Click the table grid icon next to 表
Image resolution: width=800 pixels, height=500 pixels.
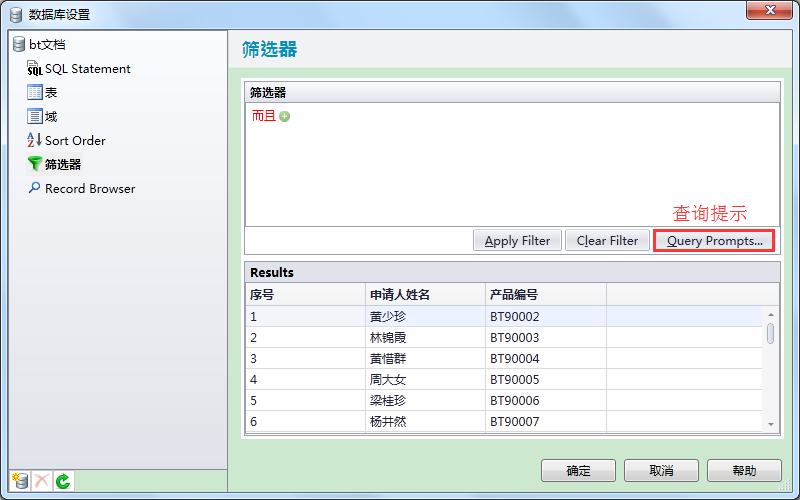(x=35, y=92)
